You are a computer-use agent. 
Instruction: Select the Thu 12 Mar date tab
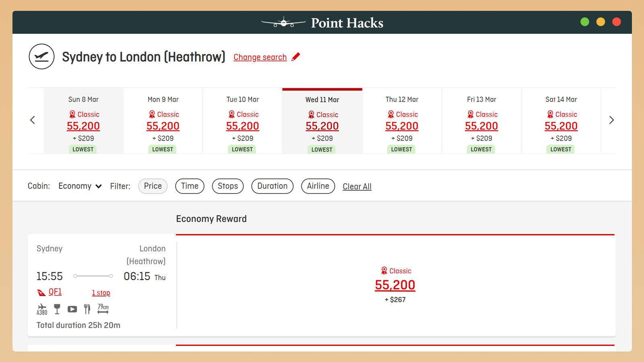click(x=402, y=121)
